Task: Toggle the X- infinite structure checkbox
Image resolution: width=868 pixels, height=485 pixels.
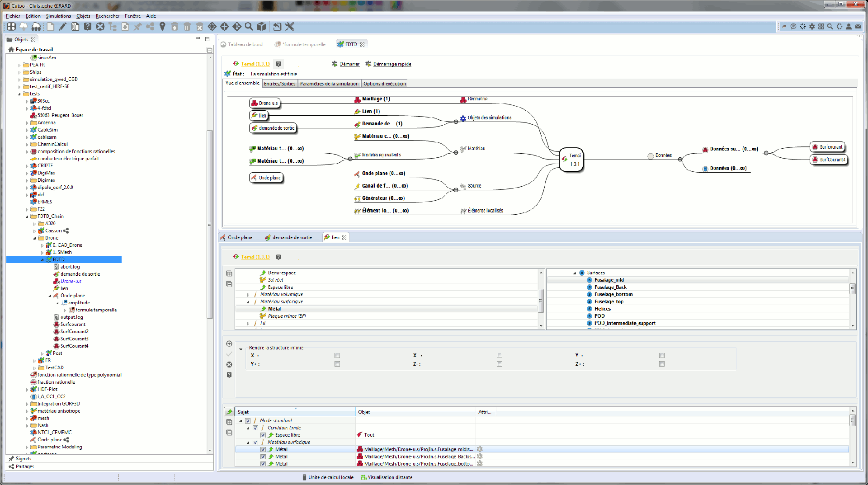Action: (337, 356)
